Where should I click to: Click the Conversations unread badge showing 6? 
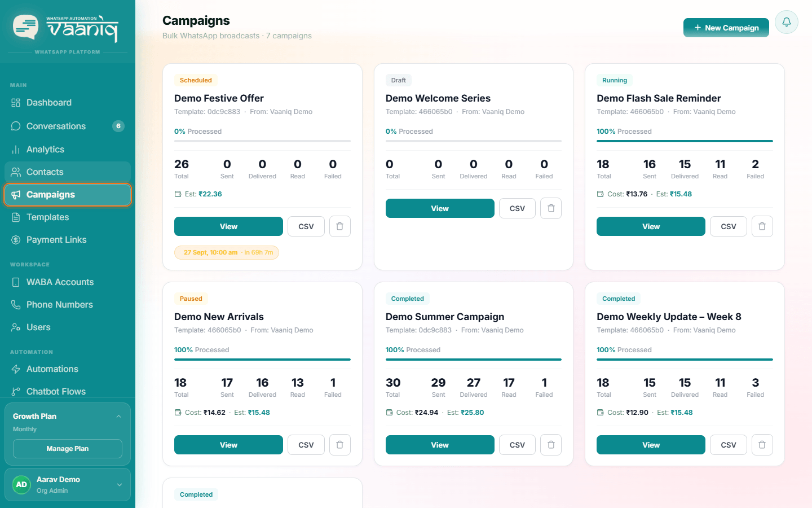point(118,126)
